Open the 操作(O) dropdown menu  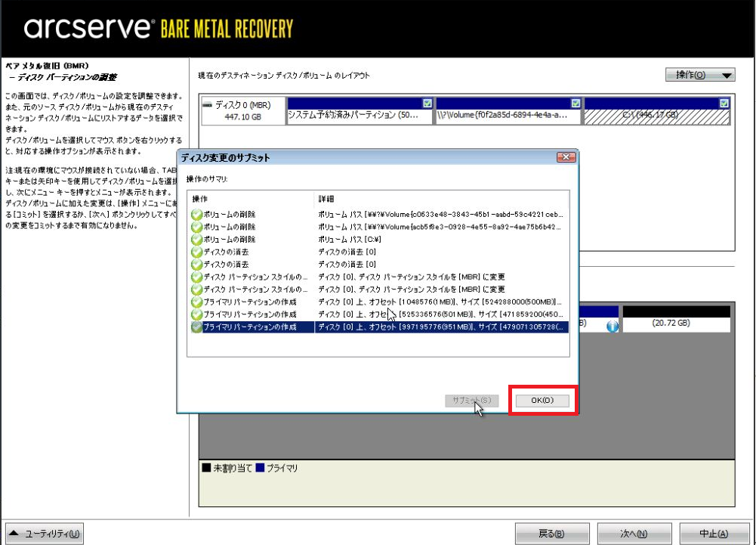[699, 75]
